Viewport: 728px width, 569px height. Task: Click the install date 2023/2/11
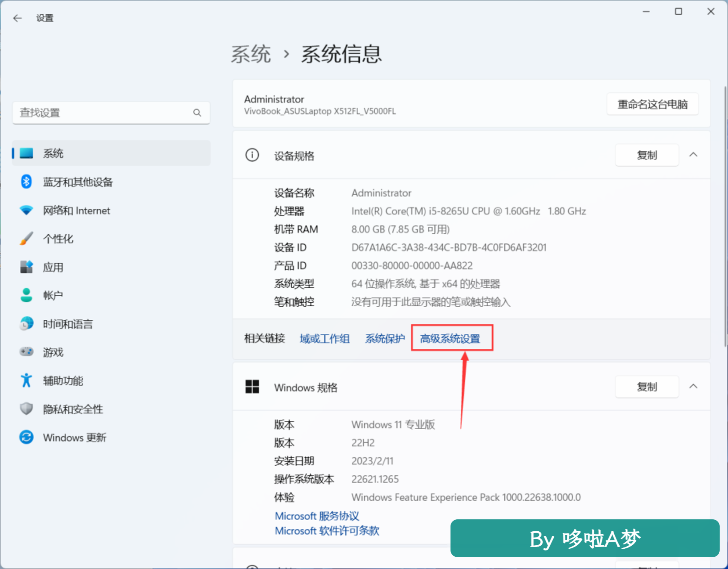pos(372,461)
